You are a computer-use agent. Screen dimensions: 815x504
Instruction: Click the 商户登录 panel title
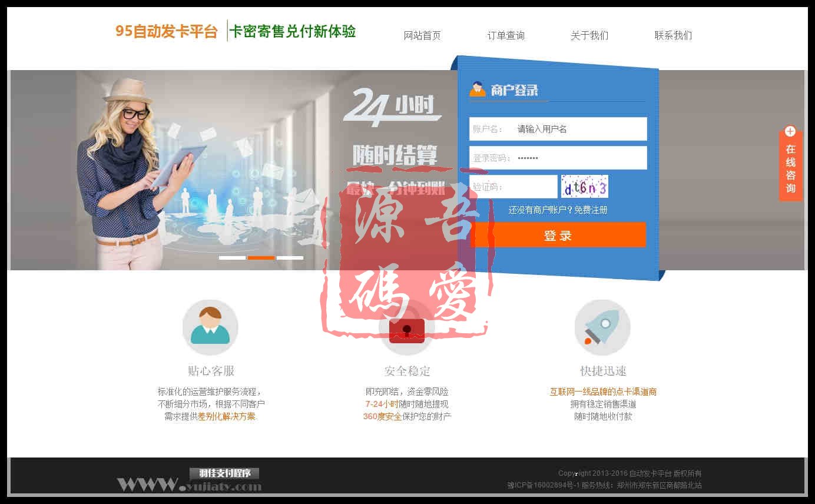click(x=514, y=90)
